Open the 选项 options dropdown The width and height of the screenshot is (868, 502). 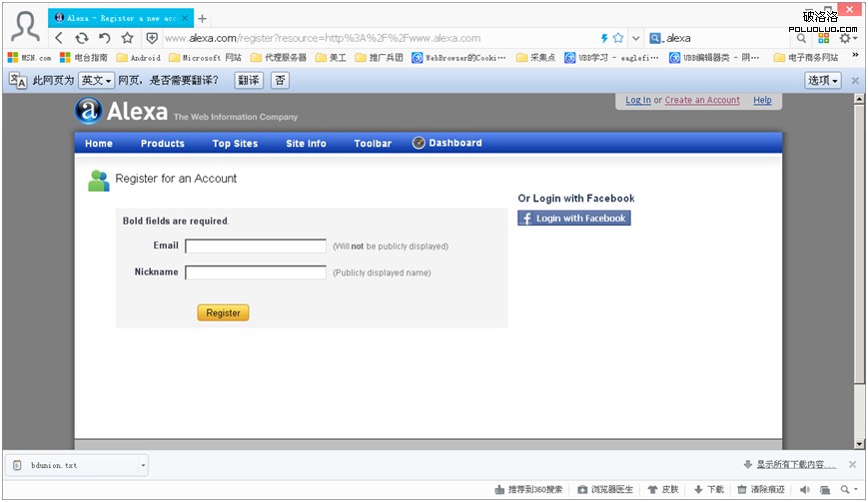tap(823, 81)
